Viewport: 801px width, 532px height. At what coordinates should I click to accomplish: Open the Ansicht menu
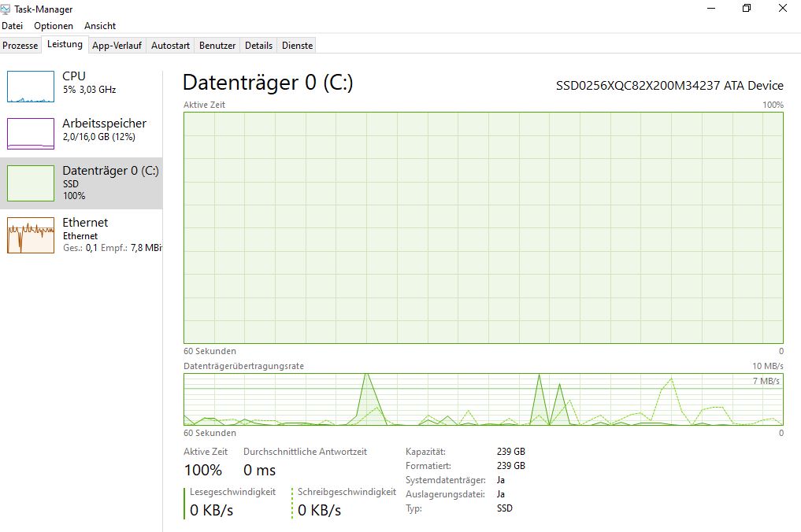[100, 26]
